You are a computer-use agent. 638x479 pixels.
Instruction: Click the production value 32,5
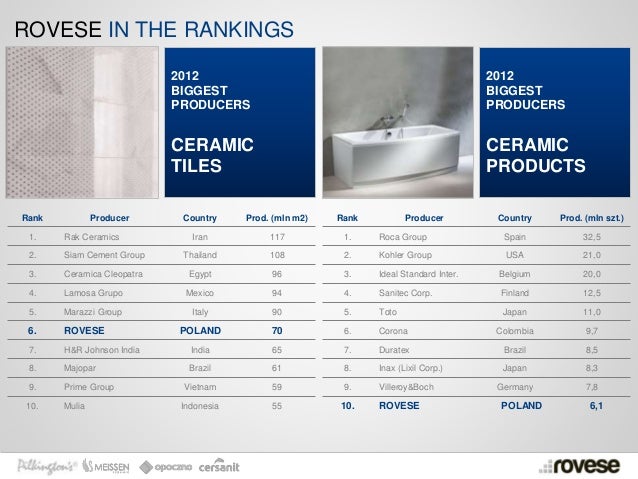tap(592, 237)
